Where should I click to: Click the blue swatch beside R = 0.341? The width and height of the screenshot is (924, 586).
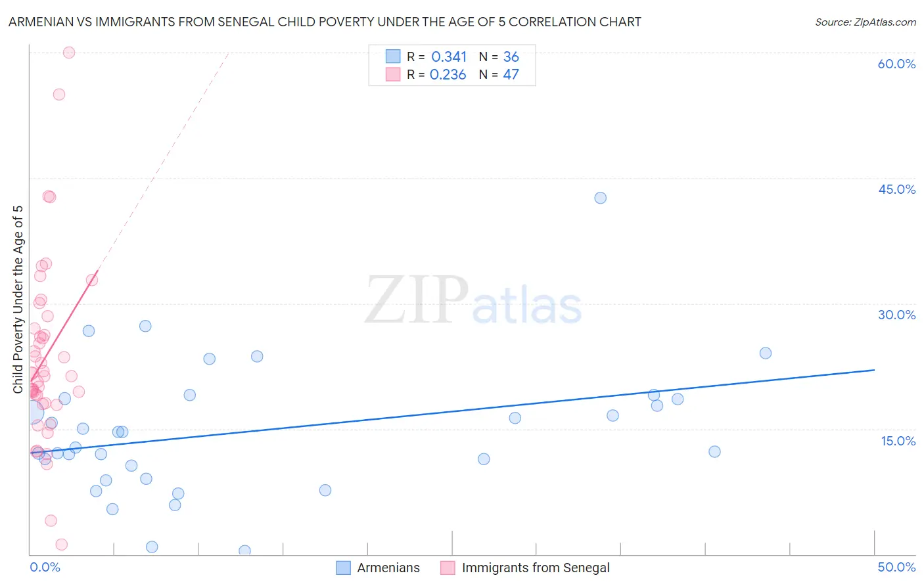(x=393, y=56)
